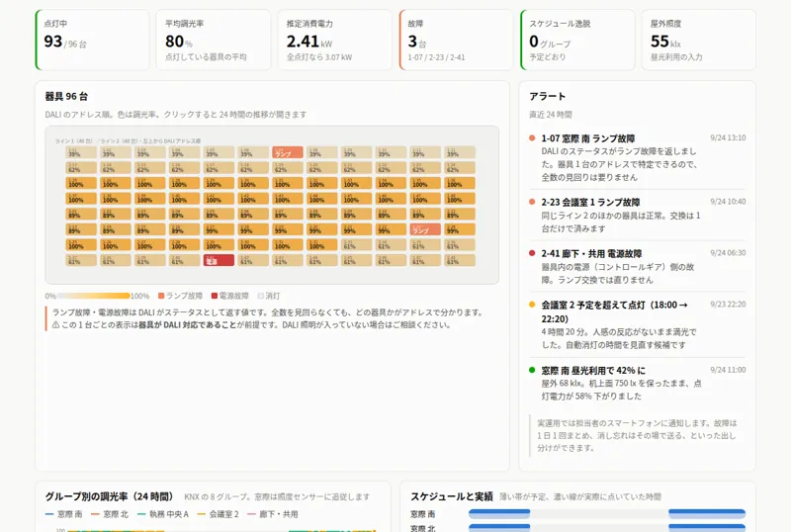Open the 1-07 lamp-fault fixture cell
Viewport: 791px width, 532px height.
(288, 152)
